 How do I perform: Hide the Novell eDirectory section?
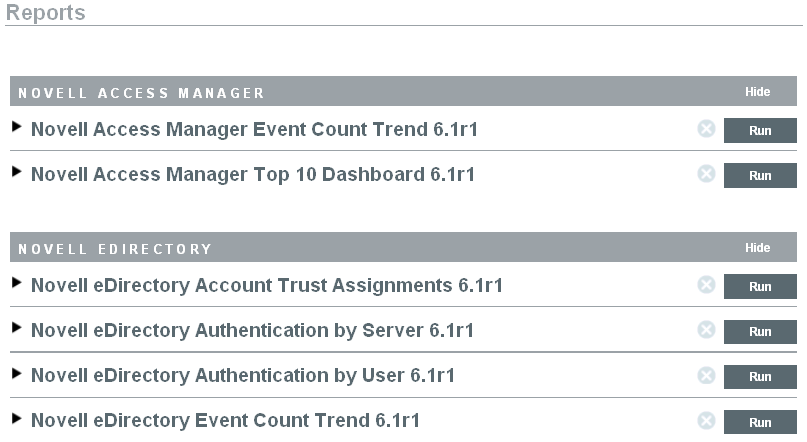[x=757, y=248]
